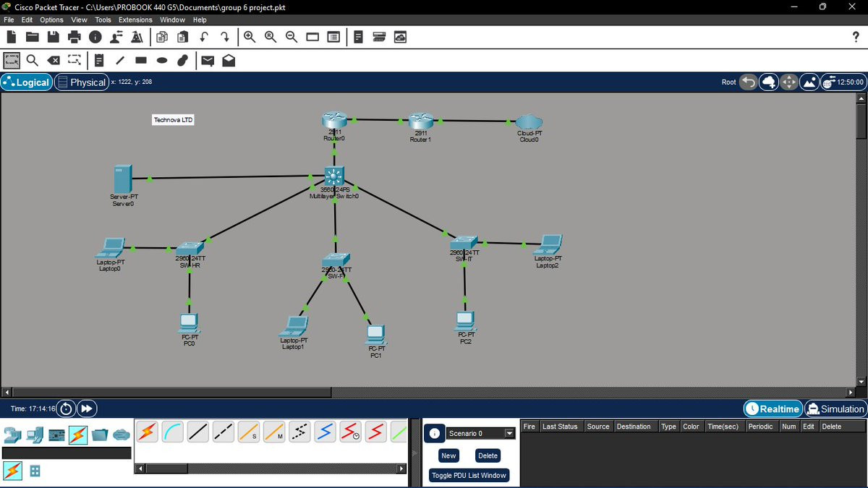The image size is (868, 488).
Task: Switch to Realtime mode
Action: click(773, 408)
